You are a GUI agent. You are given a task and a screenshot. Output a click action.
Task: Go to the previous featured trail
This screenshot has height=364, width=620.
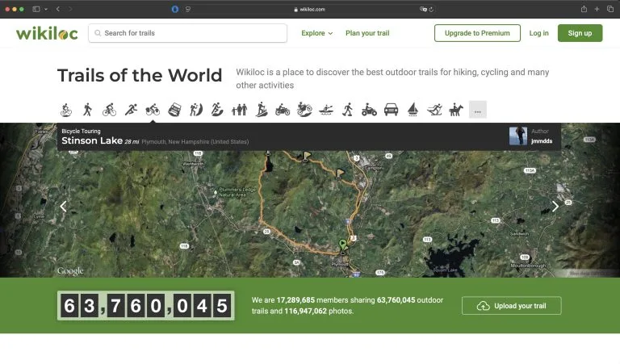63,207
